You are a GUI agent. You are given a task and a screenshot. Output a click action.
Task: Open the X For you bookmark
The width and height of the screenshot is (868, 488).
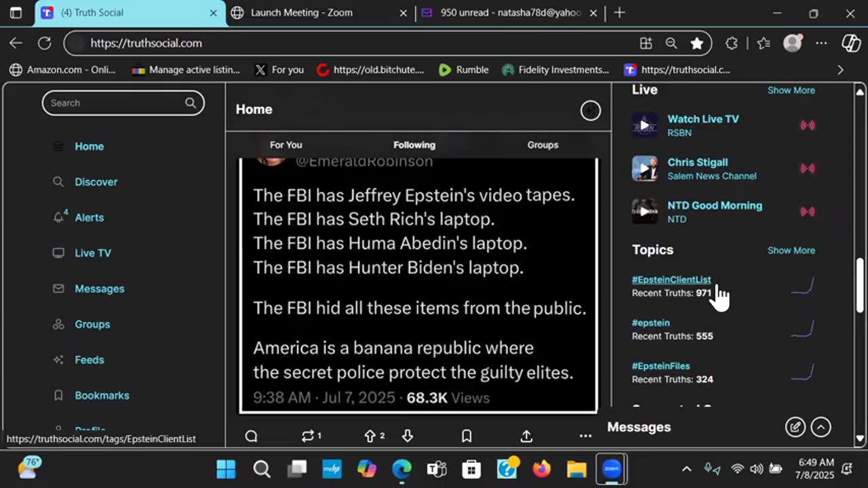click(x=279, y=70)
